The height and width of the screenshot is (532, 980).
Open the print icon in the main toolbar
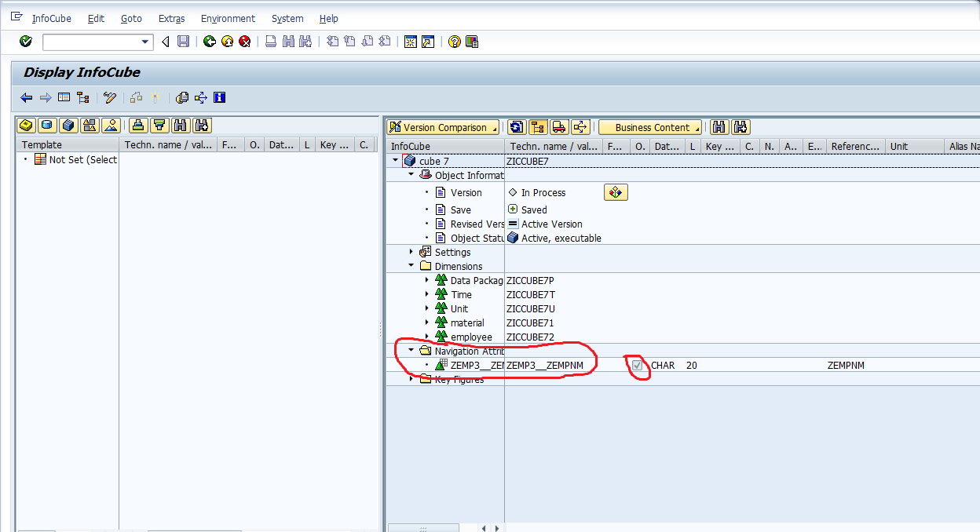tap(270, 42)
